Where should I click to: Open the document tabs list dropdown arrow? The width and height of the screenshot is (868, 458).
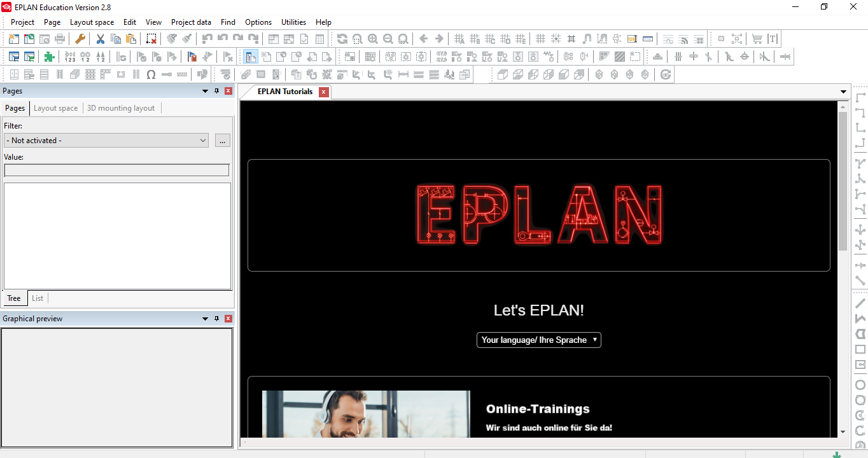pos(844,92)
